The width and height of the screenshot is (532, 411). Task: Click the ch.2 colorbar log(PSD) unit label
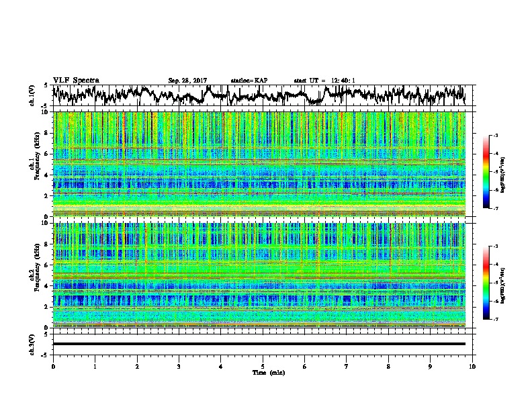[503, 285]
